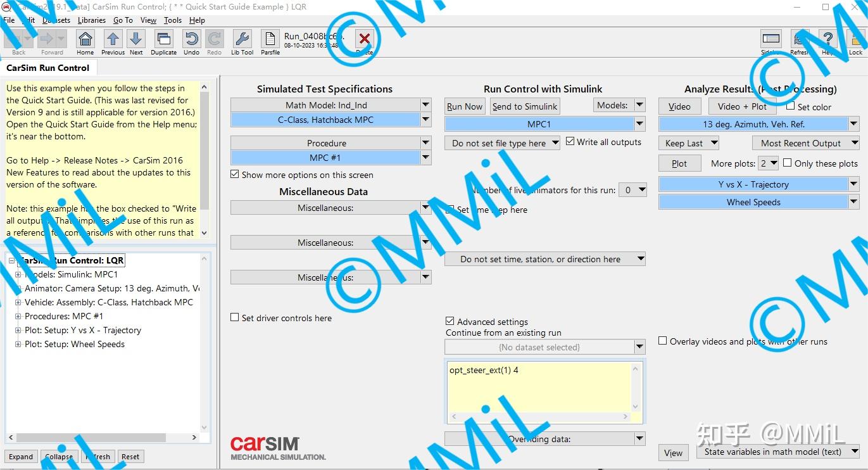
Task: Click the Parsfile document icon
Action: [270, 39]
